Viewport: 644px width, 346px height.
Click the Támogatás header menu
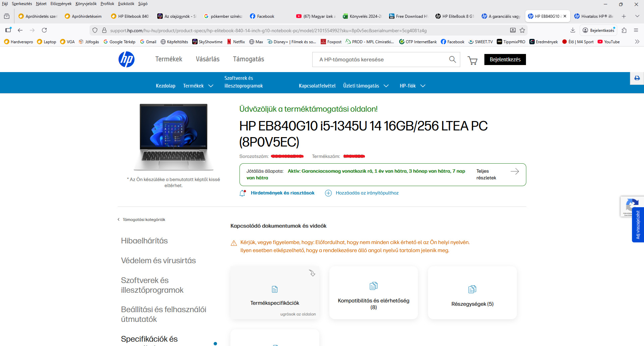pos(249,59)
